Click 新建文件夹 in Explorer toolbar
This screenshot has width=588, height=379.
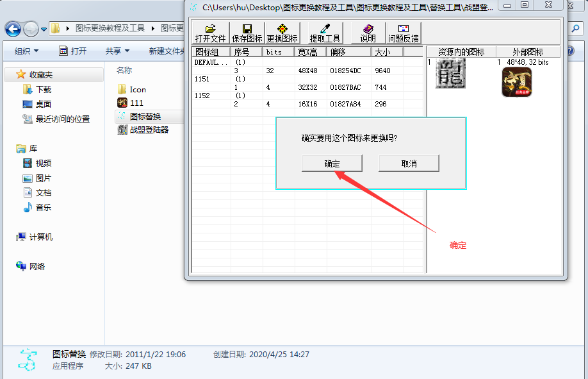click(x=167, y=51)
